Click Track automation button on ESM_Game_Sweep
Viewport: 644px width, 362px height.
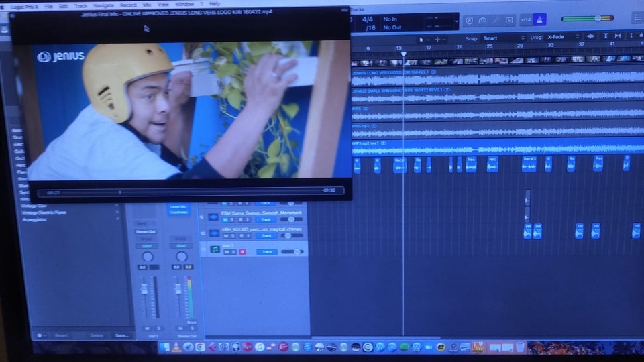pos(266,220)
